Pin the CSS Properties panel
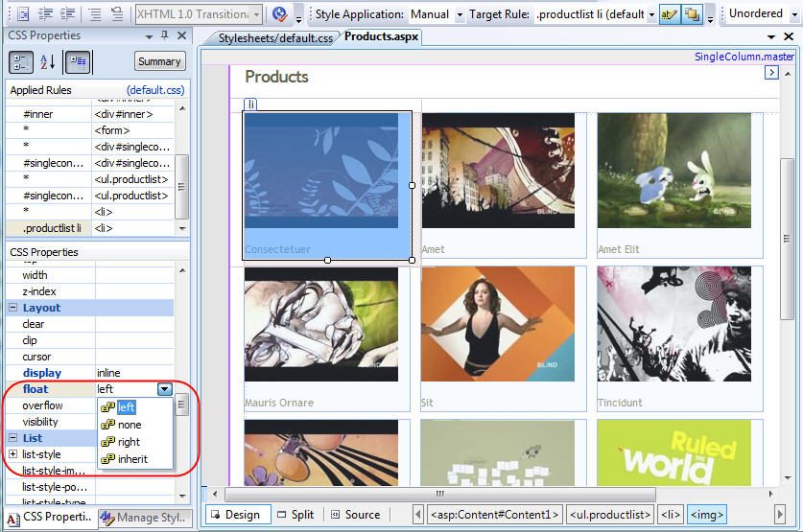Screen dimensions: 803x532 (165, 35)
